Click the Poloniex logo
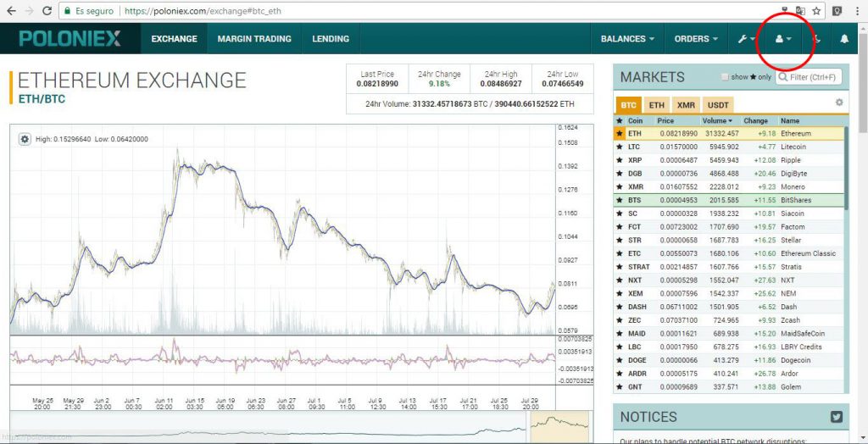Image resolution: width=868 pixels, height=444 pixels. coord(70,38)
